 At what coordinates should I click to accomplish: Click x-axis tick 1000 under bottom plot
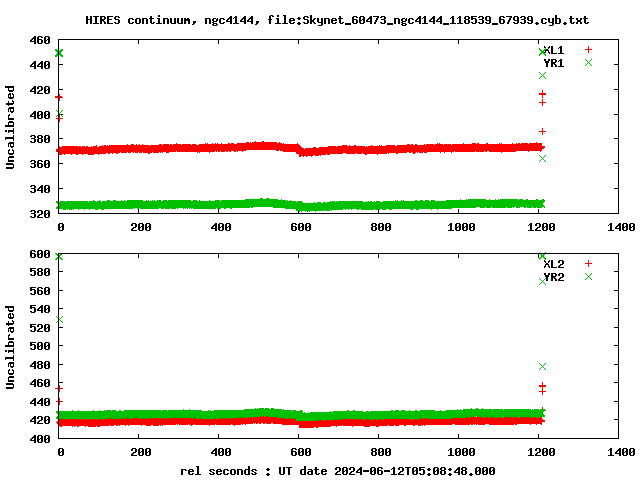point(461,452)
